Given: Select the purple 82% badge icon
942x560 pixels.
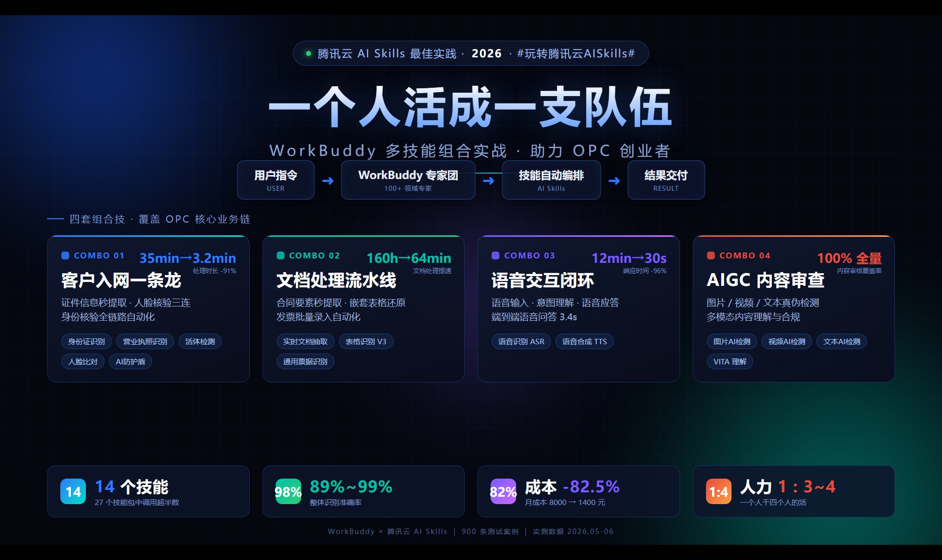Looking at the screenshot, I should 503,491.
